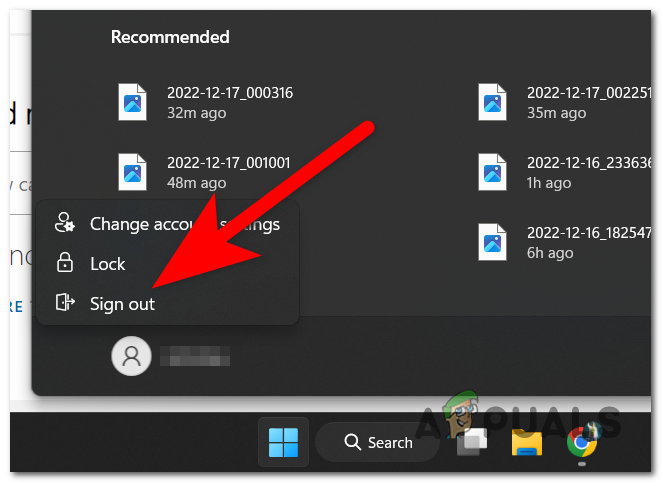Click image icon of 2022-12-16_233636
662x483 pixels.
(x=492, y=172)
